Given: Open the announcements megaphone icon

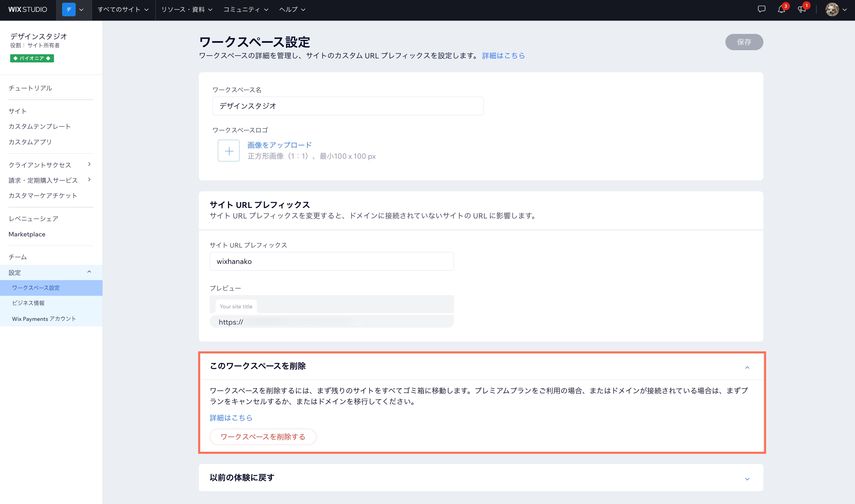Looking at the screenshot, I should [x=802, y=9].
